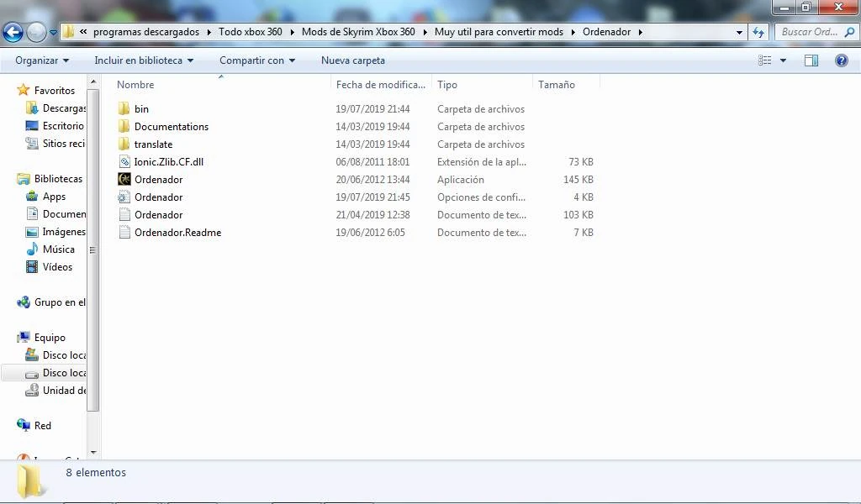Sort by Fecha de modificación column

coord(381,85)
